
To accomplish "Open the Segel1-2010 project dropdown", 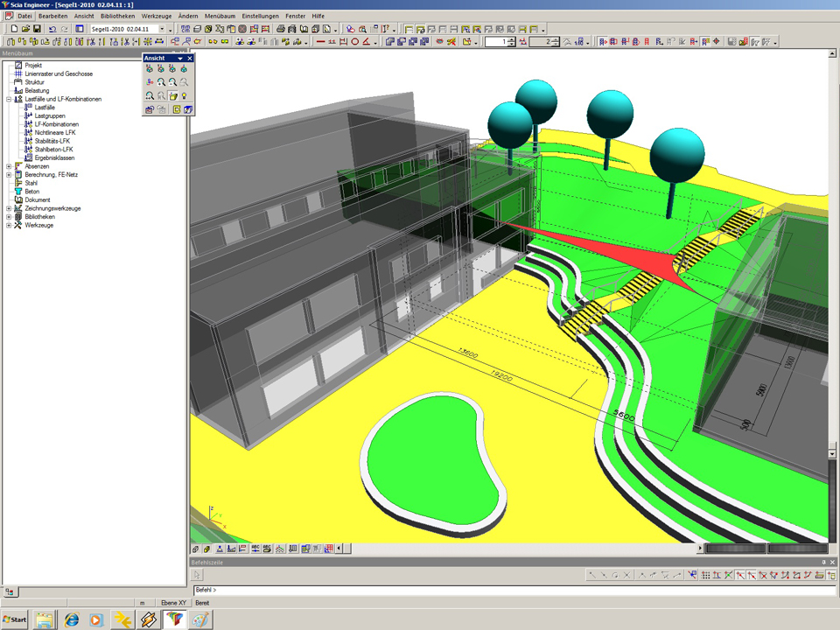I will tap(171, 29).
